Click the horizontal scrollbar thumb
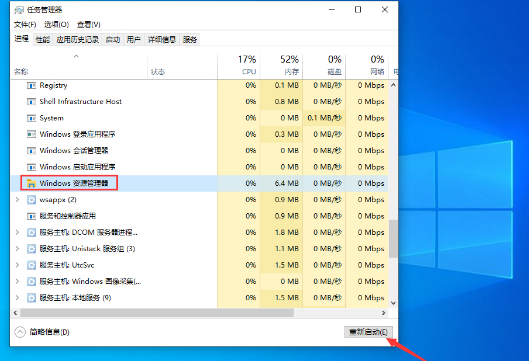Image resolution: width=529 pixels, height=361 pixels. click(157, 313)
